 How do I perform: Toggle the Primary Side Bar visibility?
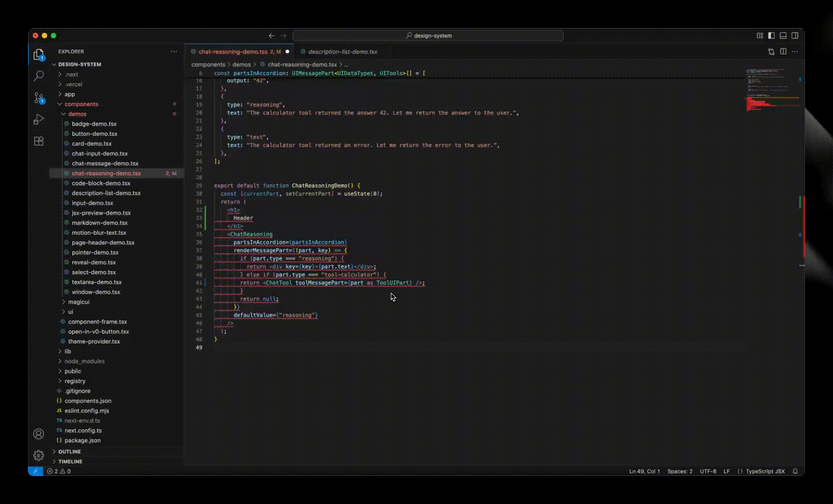point(770,35)
